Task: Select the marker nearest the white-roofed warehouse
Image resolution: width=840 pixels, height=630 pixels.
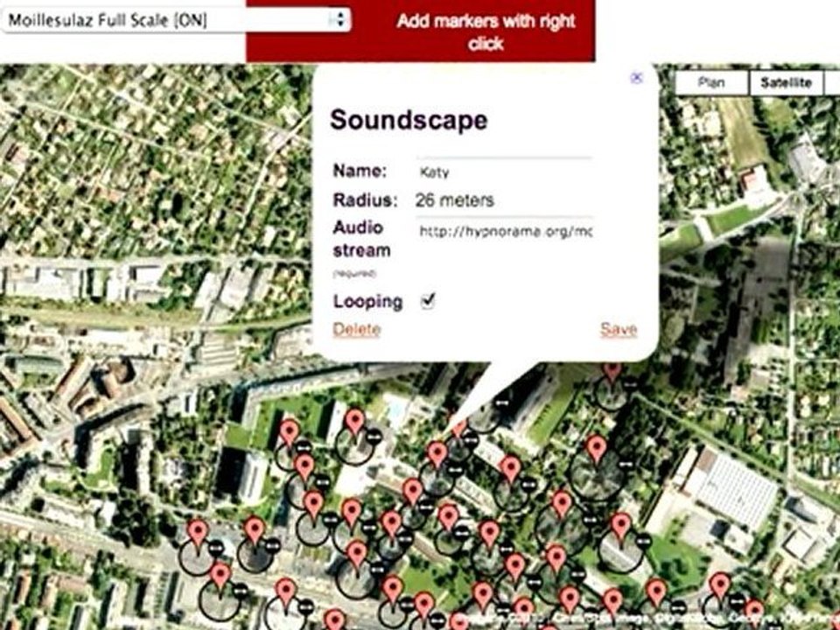Action: coord(621,526)
